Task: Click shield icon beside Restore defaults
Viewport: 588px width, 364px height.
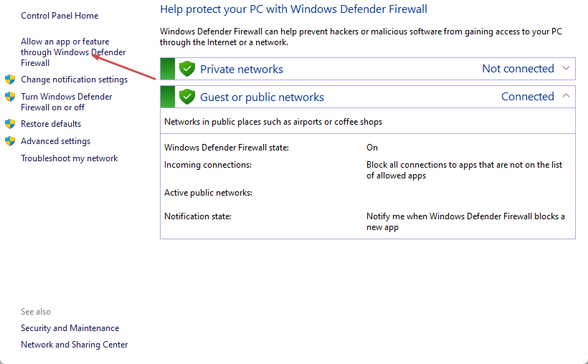Action: click(10, 124)
